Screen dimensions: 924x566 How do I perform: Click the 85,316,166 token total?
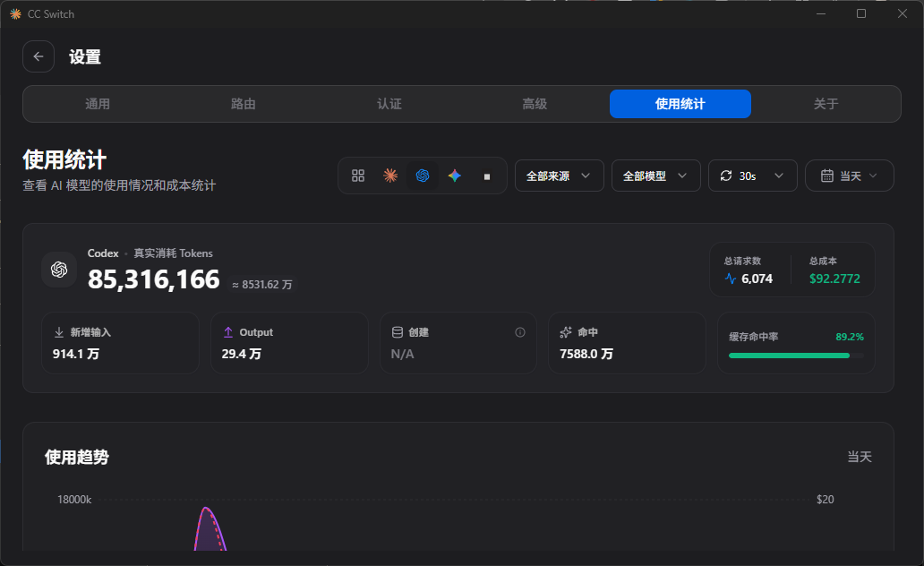pyautogui.click(x=153, y=279)
